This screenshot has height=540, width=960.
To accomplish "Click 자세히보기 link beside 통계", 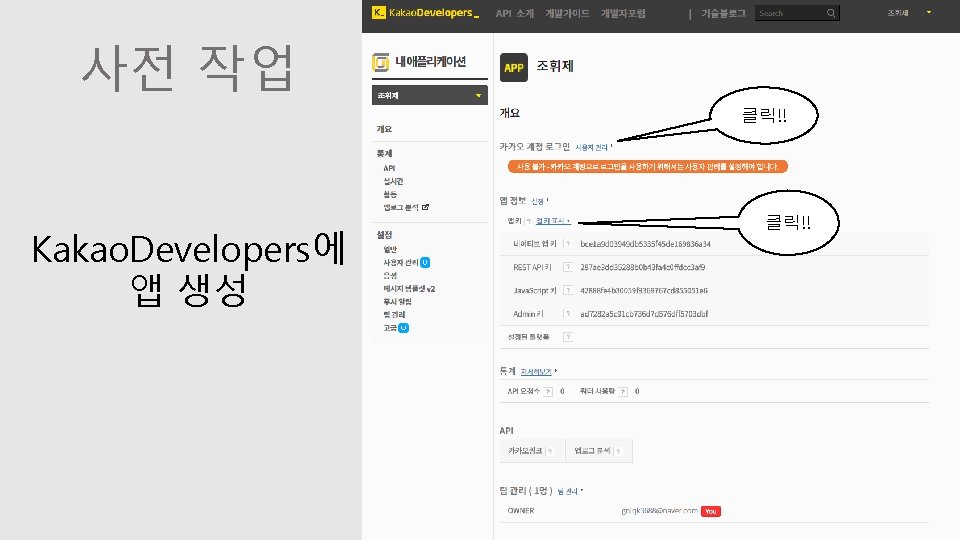I will click(x=536, y=372).
